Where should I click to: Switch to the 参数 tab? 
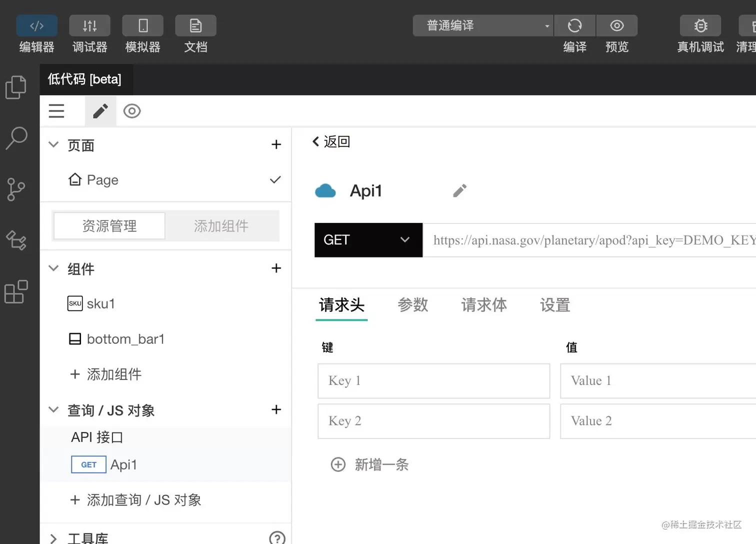413,305
